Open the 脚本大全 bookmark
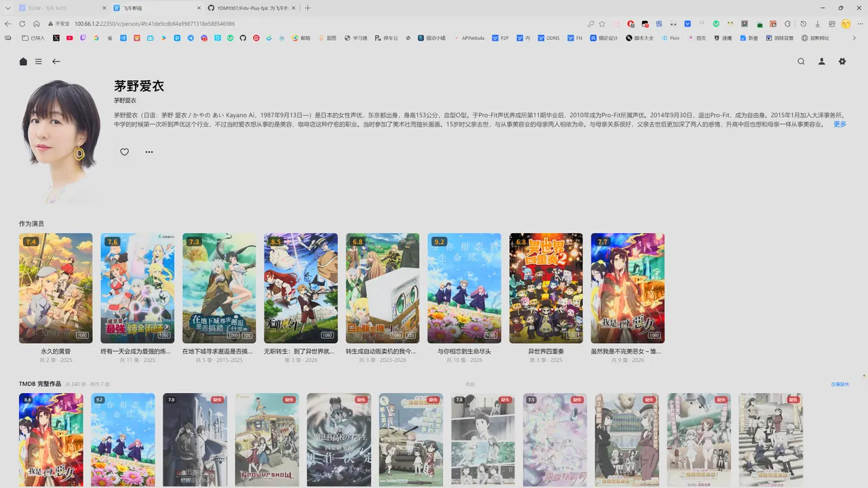The width and height of the screenshot is (868, 488). tap(639, 38)
